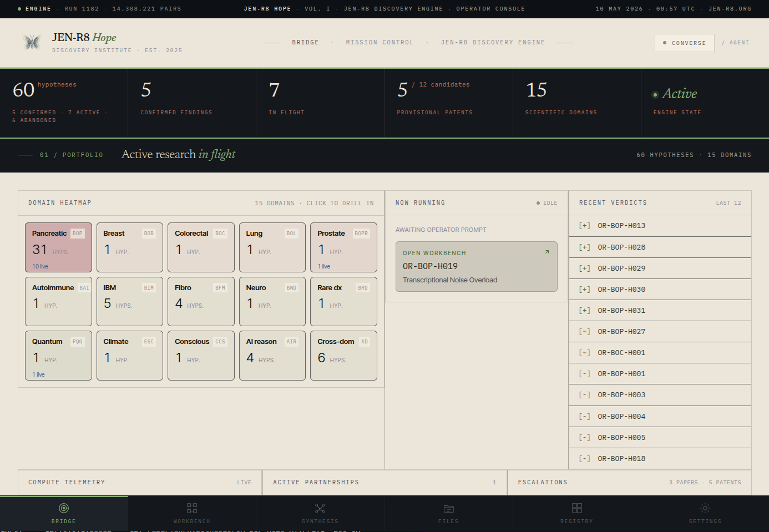The width and height of the screenshot is (769, 532).
Task: Open the Fibro domain tile
Action: coord(201,301)
